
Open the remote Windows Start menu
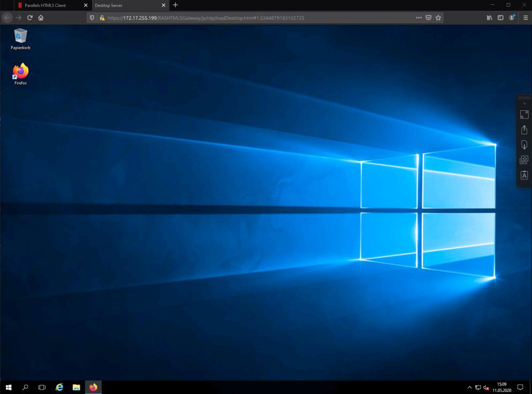[x=9, y=387]
